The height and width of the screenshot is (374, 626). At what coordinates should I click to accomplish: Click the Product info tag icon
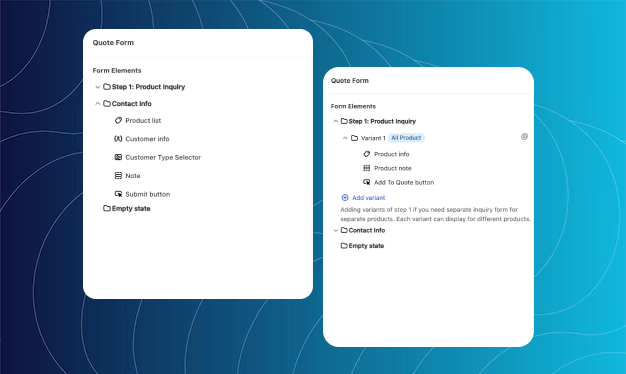tap(366, 154)
